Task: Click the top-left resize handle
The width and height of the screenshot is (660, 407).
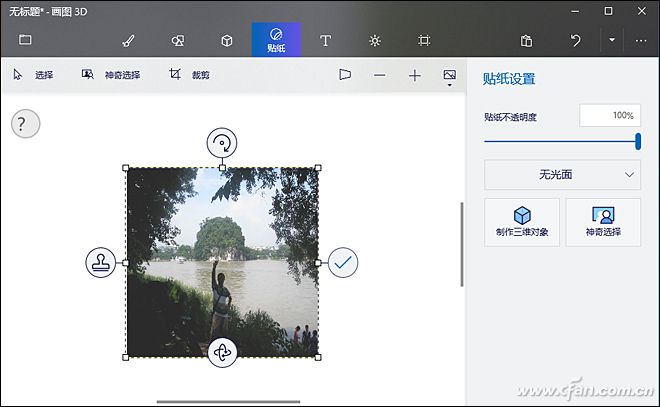Action: pyautogui.click(x=125, y=168)
